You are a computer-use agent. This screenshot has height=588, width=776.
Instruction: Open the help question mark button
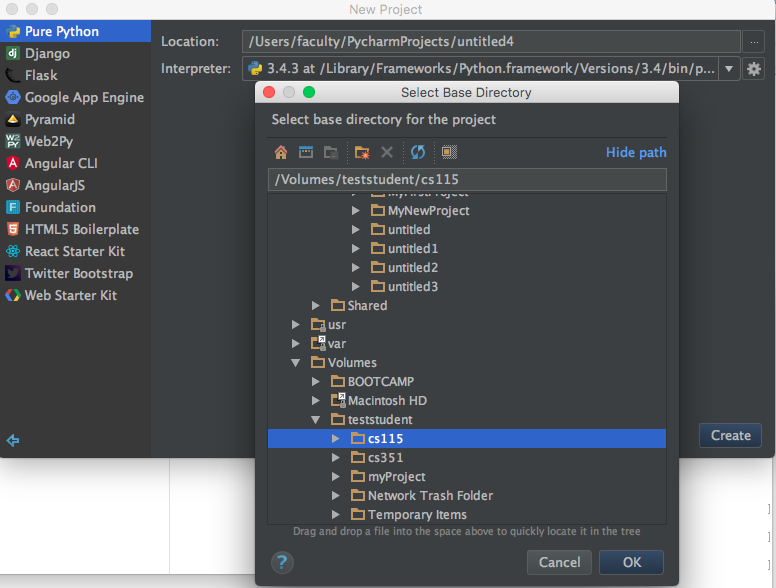click(282, 562)
